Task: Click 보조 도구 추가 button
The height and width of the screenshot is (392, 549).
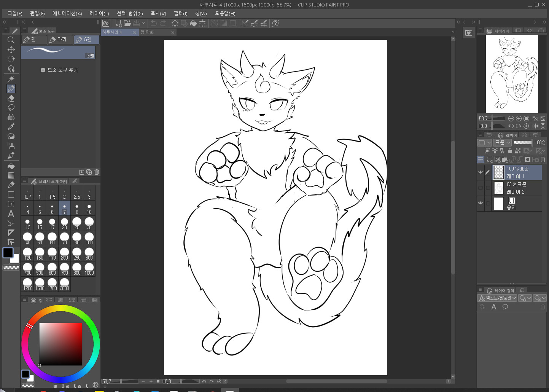Action: (x=59, y=70)
